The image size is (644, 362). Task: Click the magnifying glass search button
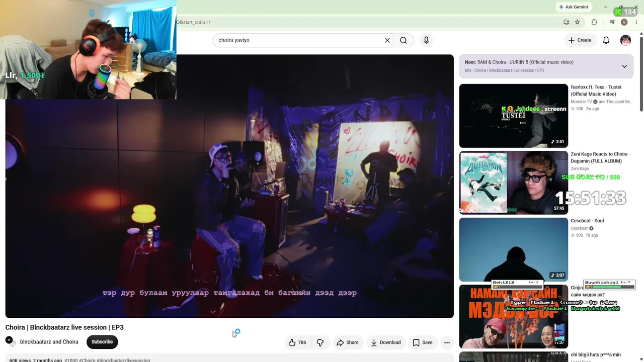click(404, 40)
